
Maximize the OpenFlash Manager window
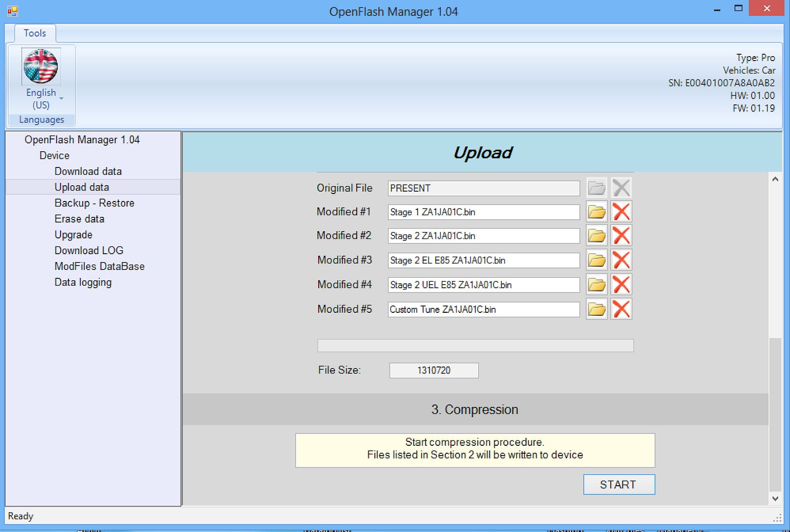(738, 9)
